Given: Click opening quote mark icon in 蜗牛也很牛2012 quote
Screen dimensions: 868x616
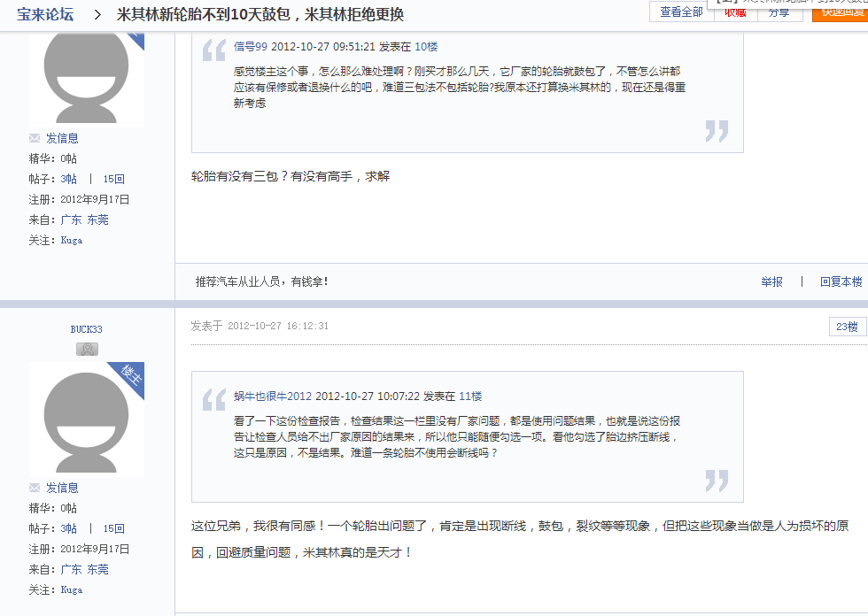Looking at the screenshot, I should coord(213,400).
